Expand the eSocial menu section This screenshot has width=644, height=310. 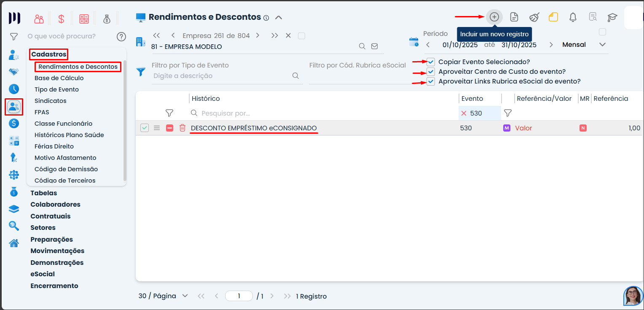[x=43, y=274]
